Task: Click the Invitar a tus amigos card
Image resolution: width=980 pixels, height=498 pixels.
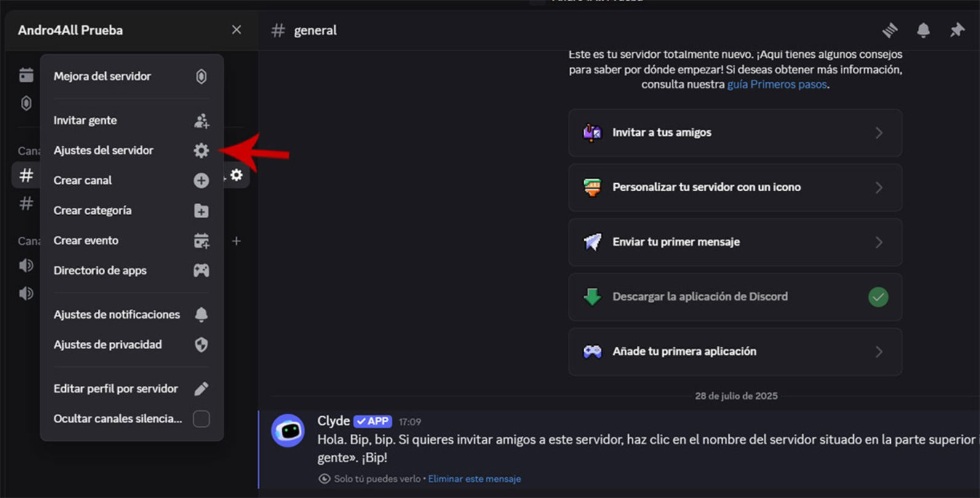Action: tap(735, 133)
